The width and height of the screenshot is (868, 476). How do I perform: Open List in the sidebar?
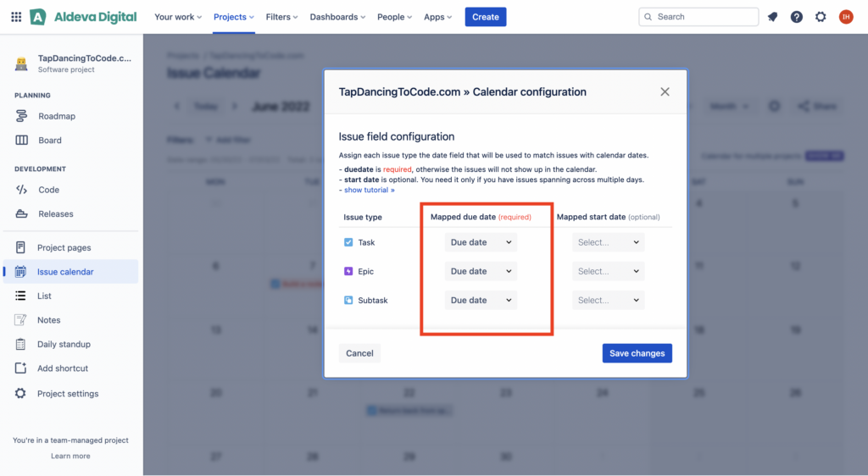44,296
